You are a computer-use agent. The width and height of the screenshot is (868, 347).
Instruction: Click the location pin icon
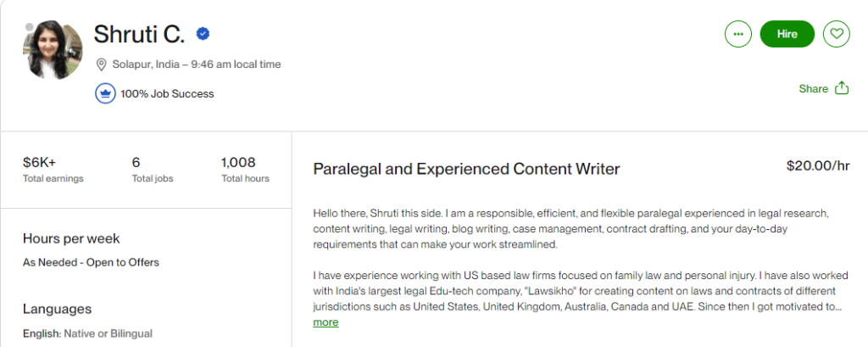tap(102, 64)
